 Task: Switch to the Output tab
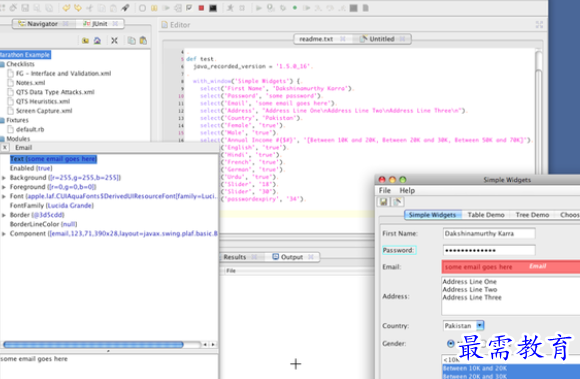(x=291, y=257)
